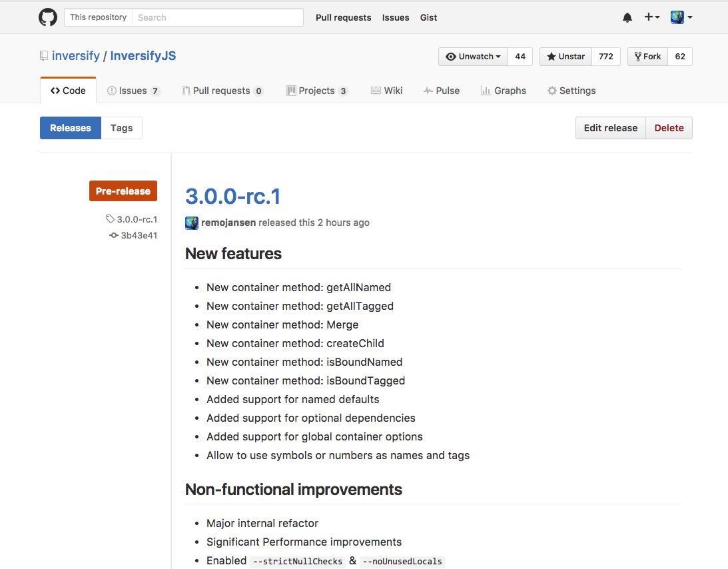Open the 3.0.0-rc.1 tag link in sidebar
This screenshot has height=569, width=728.
pyautogui.click(x=137, y=219)
